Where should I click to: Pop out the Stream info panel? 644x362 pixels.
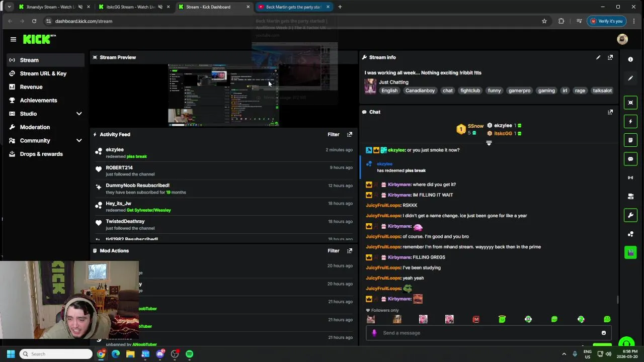coord(610,57)
